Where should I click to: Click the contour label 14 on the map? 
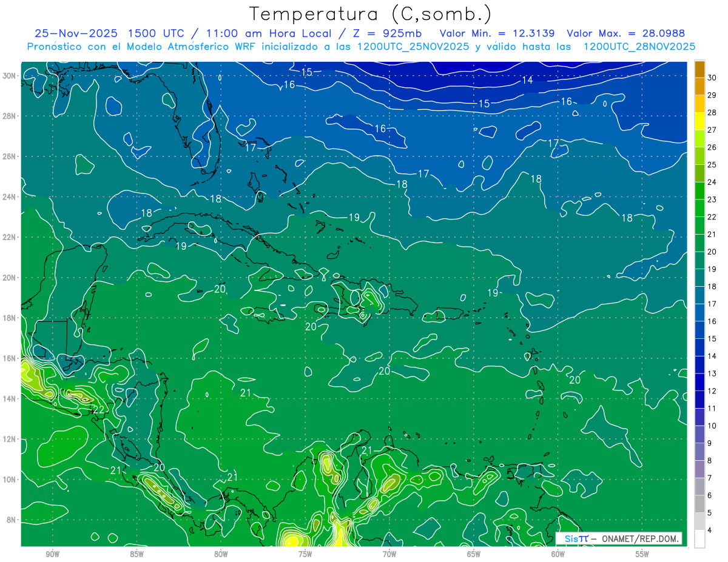[527, 80]
